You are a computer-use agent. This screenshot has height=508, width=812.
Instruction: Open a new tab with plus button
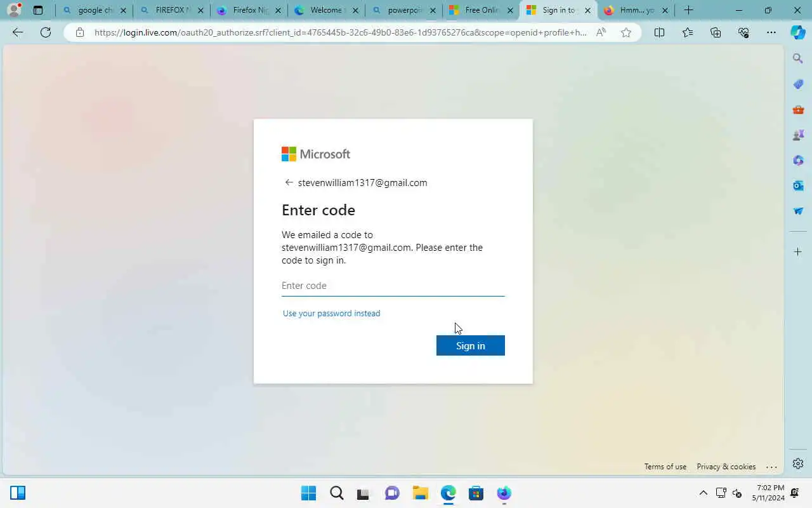coord(688,10)
